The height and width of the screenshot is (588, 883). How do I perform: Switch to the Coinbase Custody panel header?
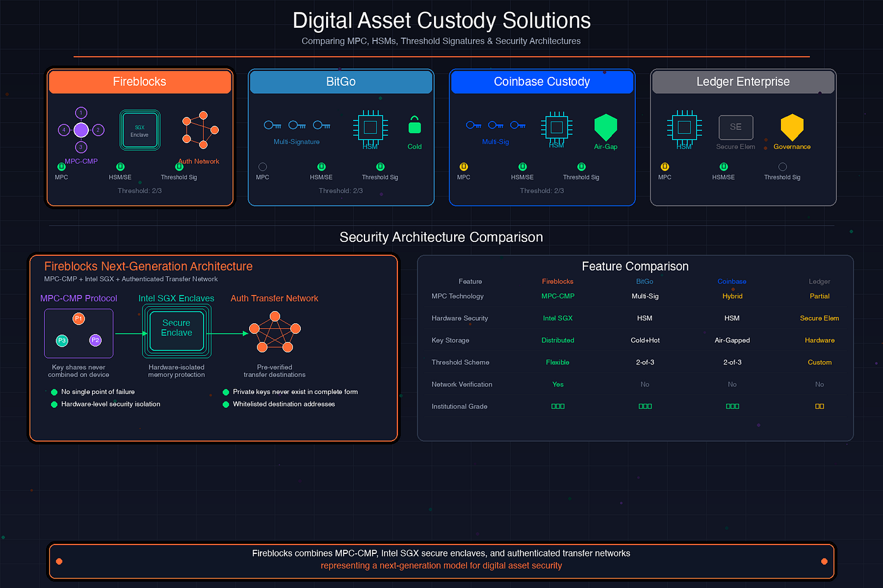[x=541, y=81]
